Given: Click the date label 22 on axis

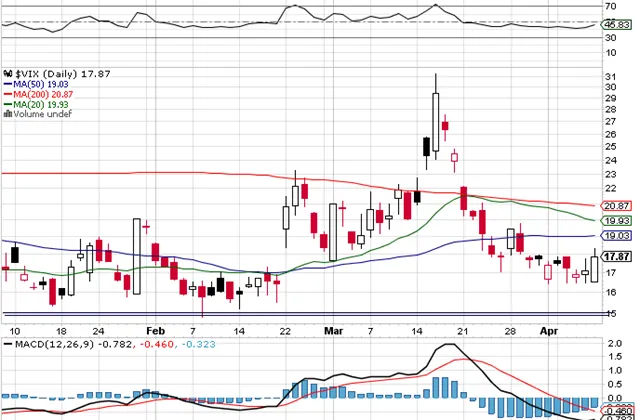Looking at the screenshot, I should (285, 331).
